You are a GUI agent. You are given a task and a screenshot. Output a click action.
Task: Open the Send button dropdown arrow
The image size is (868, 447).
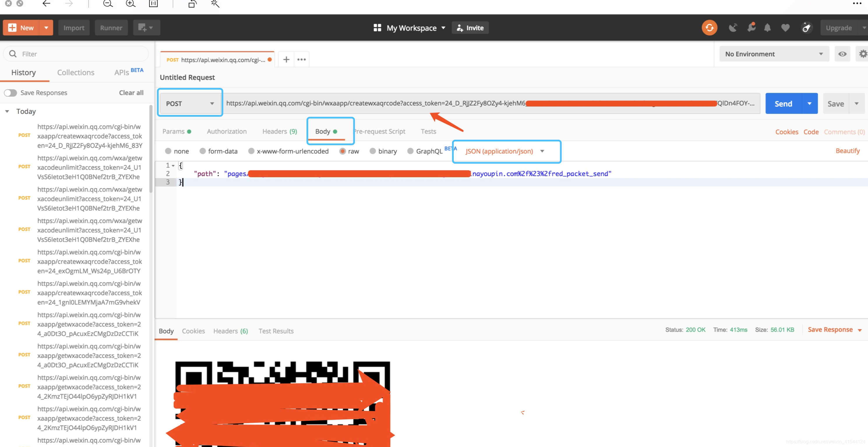809,103
